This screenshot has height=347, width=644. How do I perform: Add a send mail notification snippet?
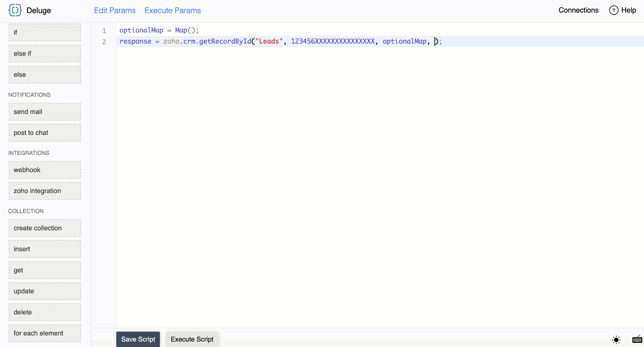coord(44,111)
